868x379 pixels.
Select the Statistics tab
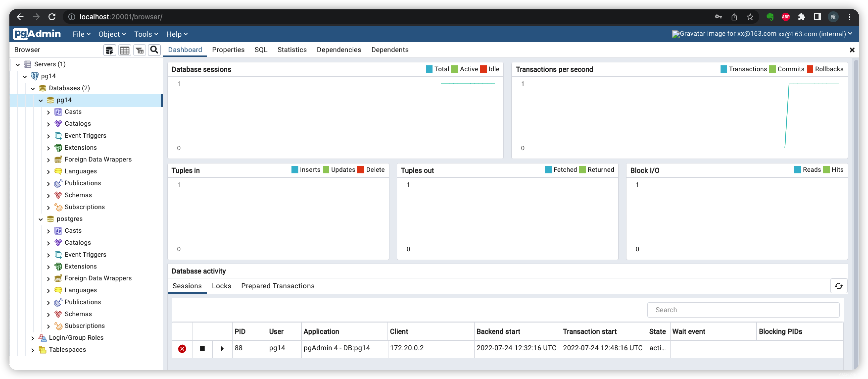click(x=292, y=49)
